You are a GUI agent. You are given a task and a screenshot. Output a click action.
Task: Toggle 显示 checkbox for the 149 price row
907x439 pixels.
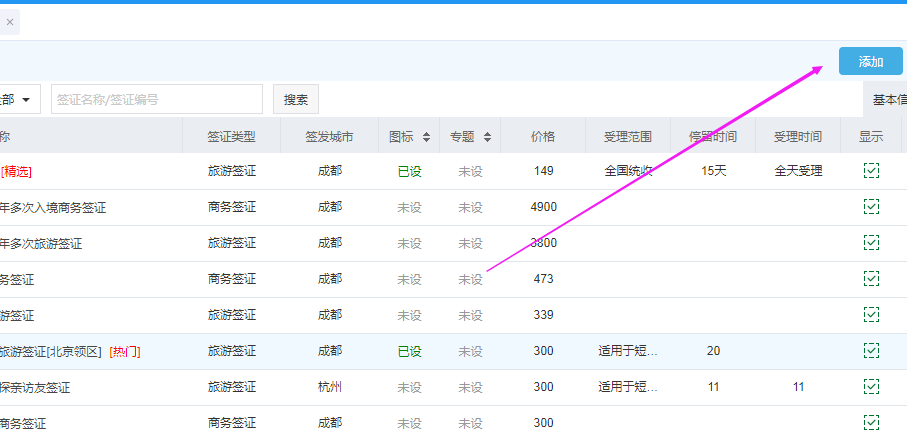(x=871, y=171)
